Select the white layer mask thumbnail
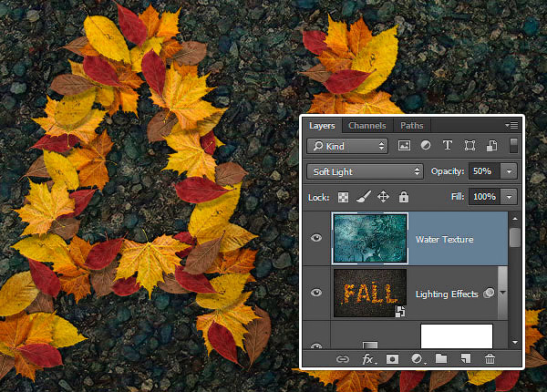The width and height of the screenshot is (547, 392). click(457, 336)
